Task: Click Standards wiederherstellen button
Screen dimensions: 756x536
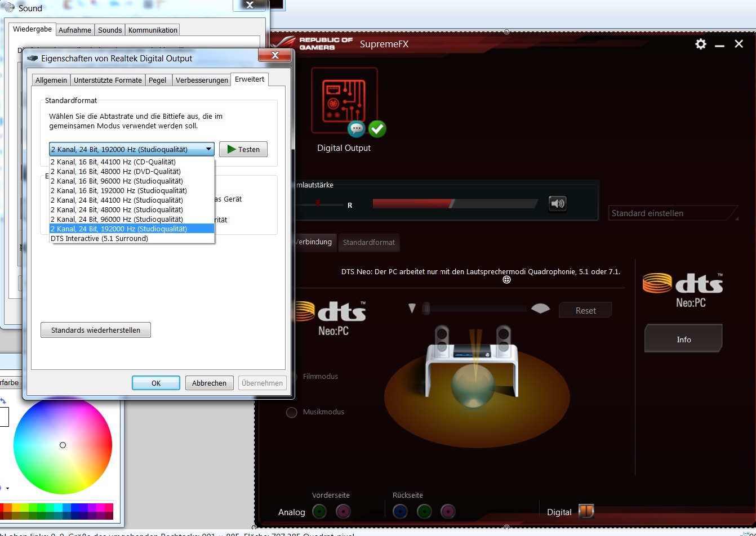Action: [96, 330]
